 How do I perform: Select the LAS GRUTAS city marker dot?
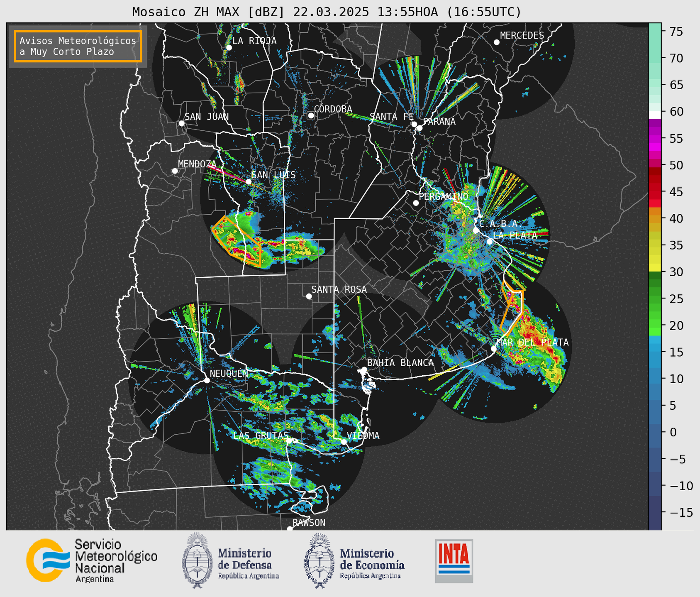click(x=289, y=441)
